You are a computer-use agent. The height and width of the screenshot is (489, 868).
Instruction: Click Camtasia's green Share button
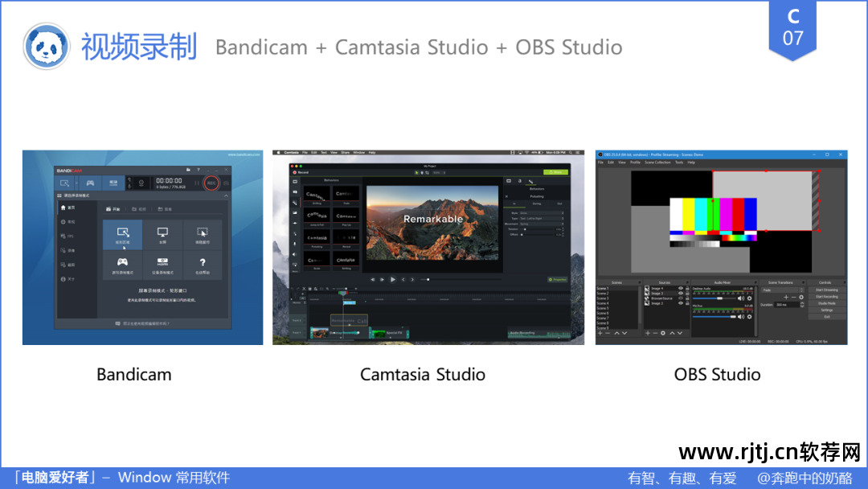(555, 172)
